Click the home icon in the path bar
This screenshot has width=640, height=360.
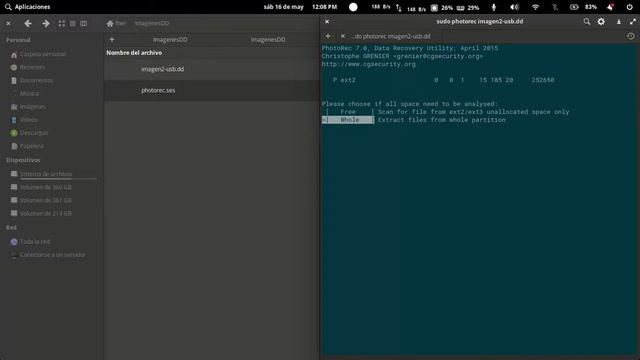click(x=110, y=23)
